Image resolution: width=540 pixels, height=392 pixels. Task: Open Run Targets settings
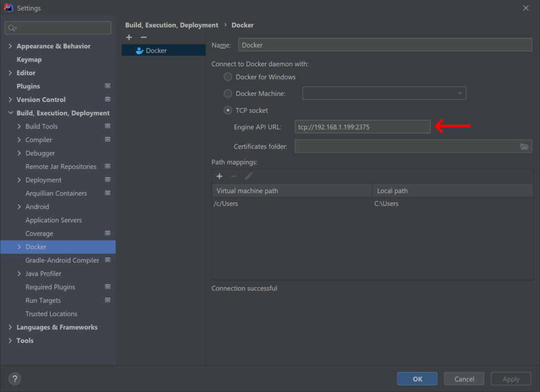pyautogui.click(x=43, y=300)
